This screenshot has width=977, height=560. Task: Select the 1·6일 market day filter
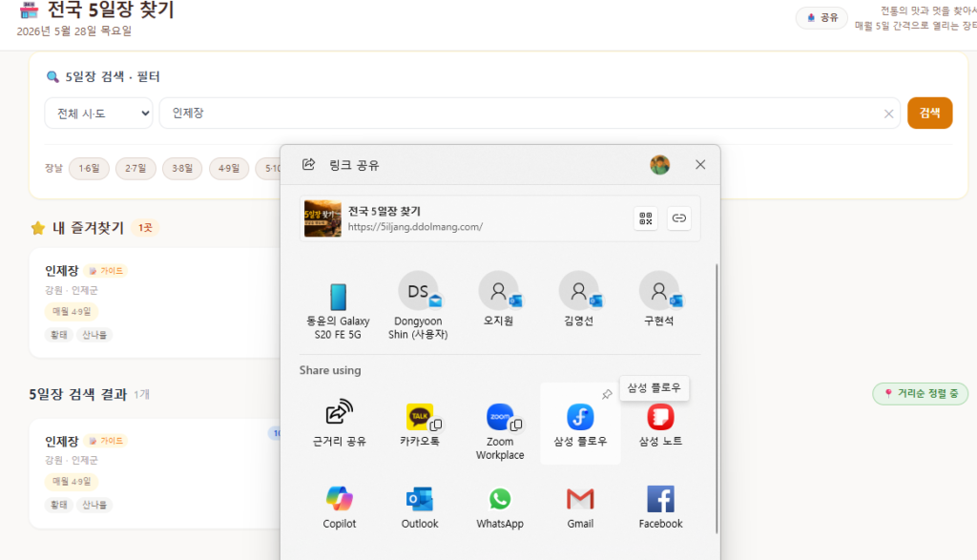89,168
